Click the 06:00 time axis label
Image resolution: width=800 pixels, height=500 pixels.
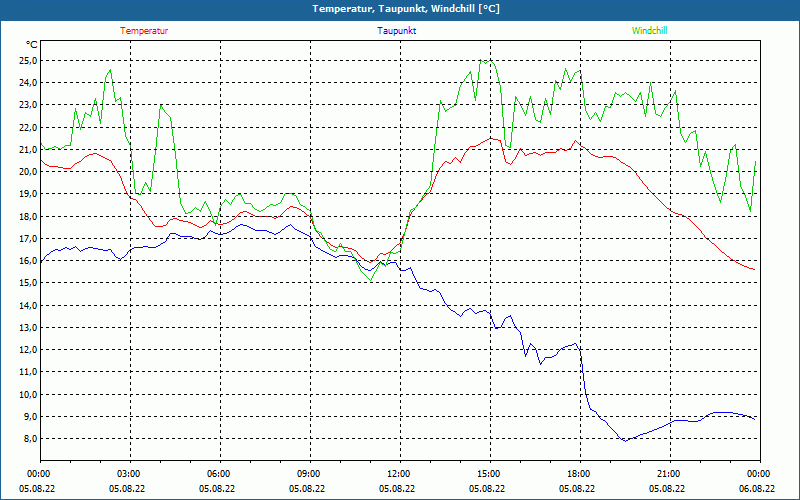(x=220, y=474)
